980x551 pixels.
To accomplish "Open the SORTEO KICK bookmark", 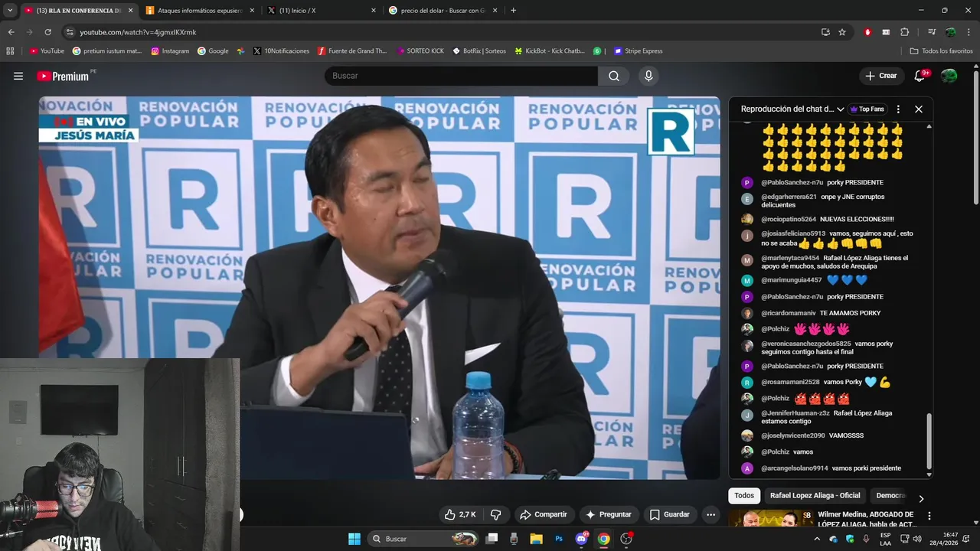I will 420,51.
